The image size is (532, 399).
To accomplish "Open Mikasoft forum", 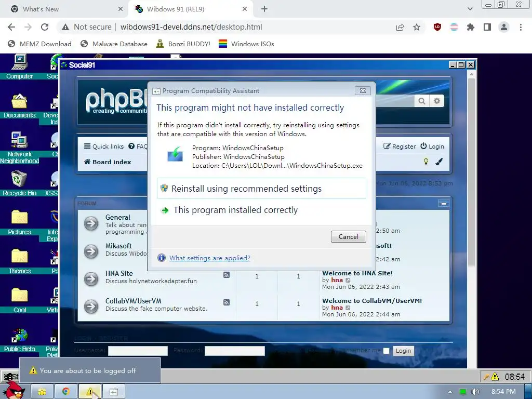I will click(118, 246).
